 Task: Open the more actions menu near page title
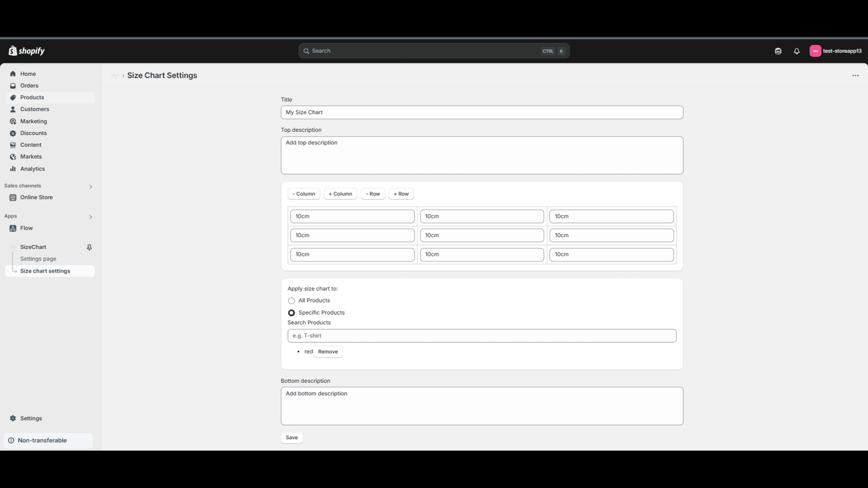pos(855,75)
